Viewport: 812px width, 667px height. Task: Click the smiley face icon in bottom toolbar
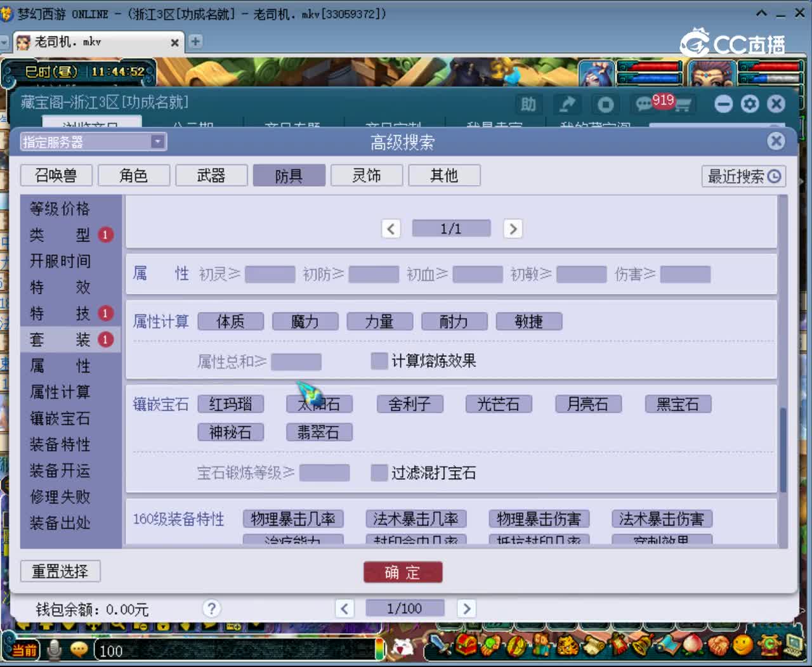pyautogui.click(x=742, y=645)
